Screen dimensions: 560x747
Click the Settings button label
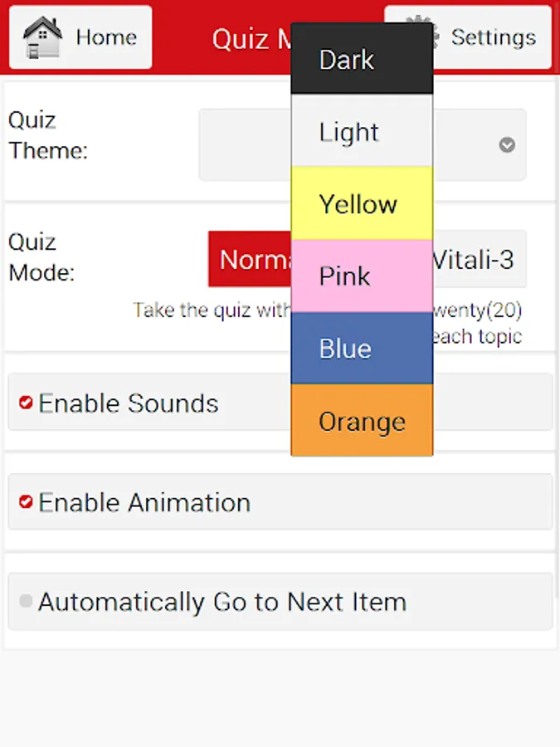click(x=494, y=37)
